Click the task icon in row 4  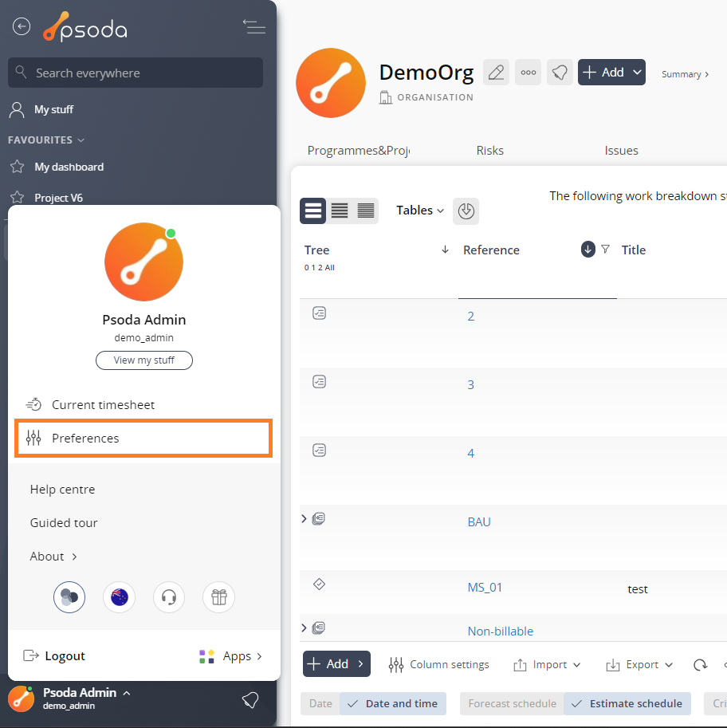click(320, 450)
